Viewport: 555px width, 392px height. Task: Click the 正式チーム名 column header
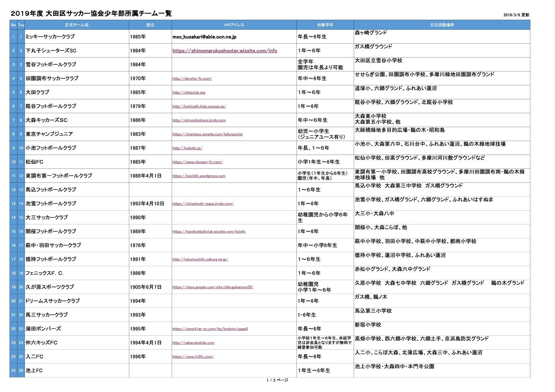[77, 25]
